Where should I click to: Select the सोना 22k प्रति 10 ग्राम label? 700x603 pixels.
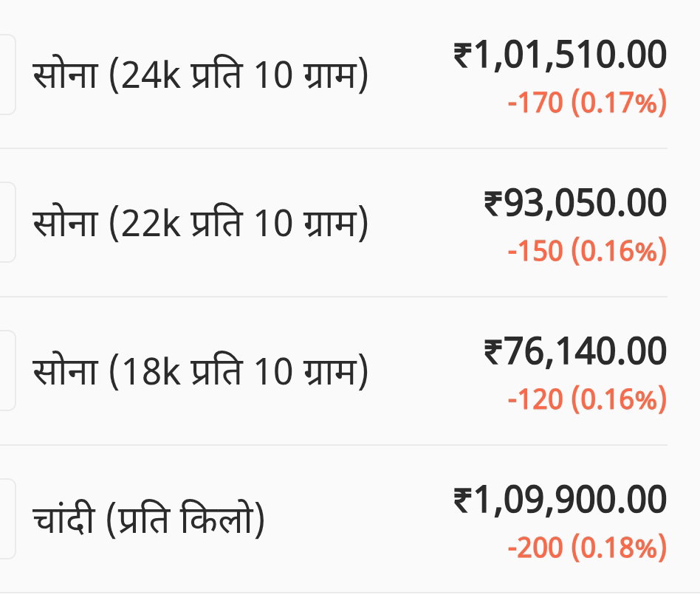click(200, 223)
